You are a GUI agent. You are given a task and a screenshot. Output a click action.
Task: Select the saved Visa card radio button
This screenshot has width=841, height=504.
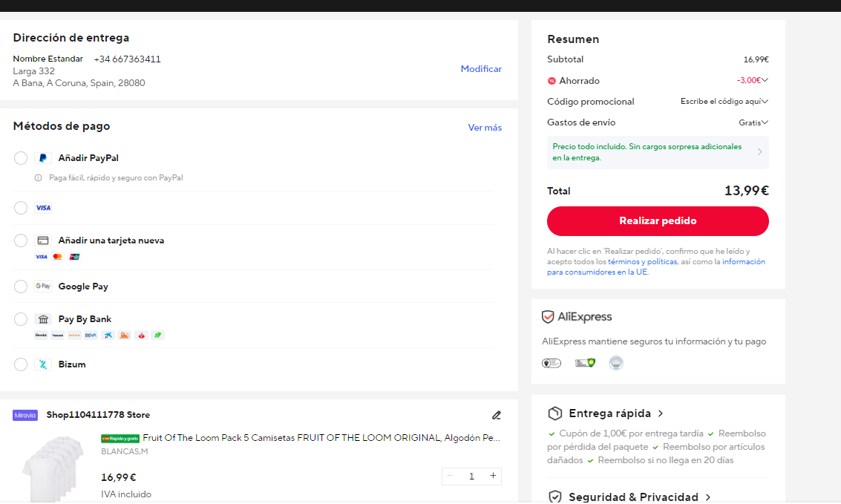[21, 208]
